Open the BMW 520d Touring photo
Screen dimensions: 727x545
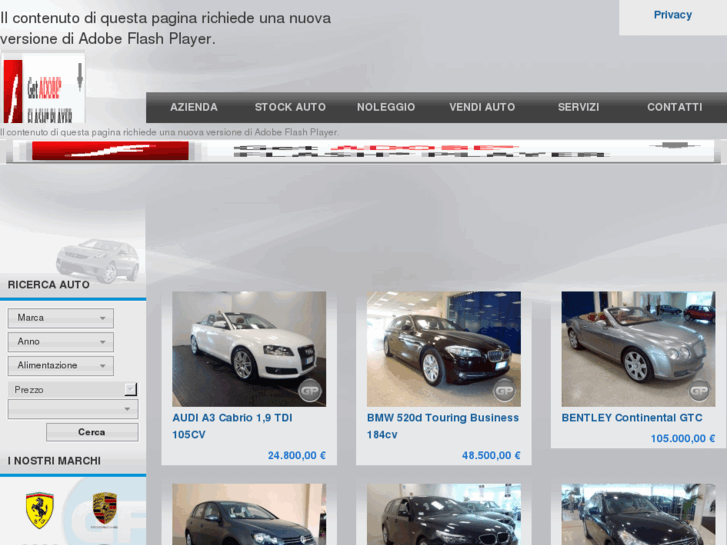[444, 349]
